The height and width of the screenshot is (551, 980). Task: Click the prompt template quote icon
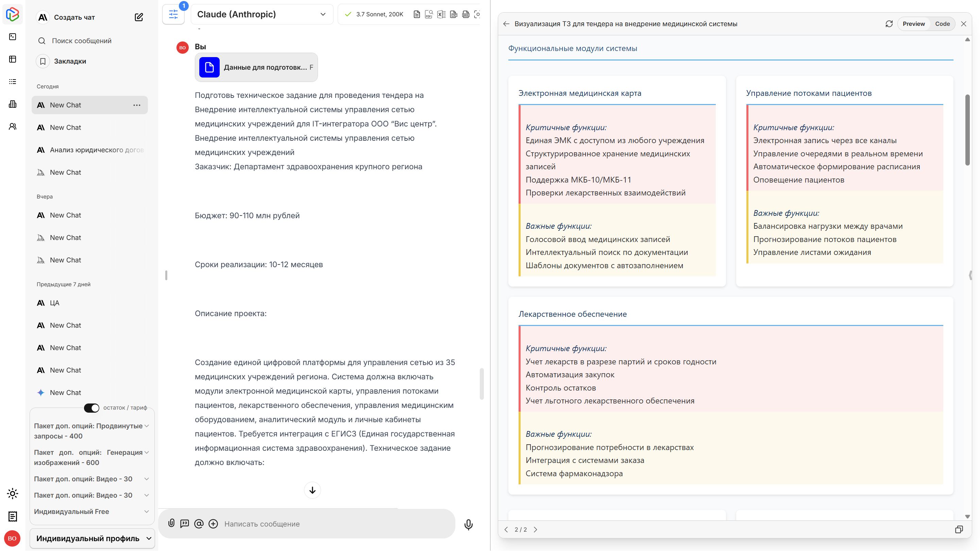[185, 523]
